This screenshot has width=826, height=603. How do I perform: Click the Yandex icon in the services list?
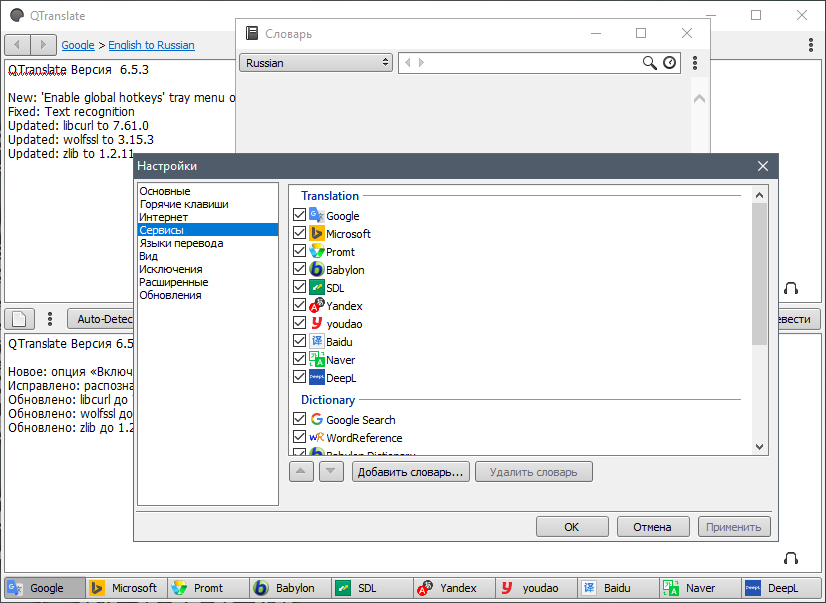point(317,305)
